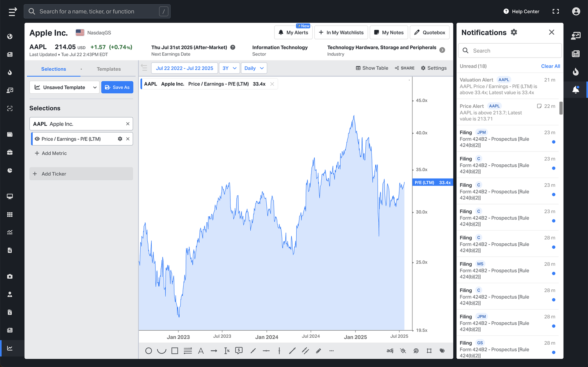Open the grid icon in left sidebar
Image resolution: width=588 pixels, height=367 pixels.
[10, 215]
